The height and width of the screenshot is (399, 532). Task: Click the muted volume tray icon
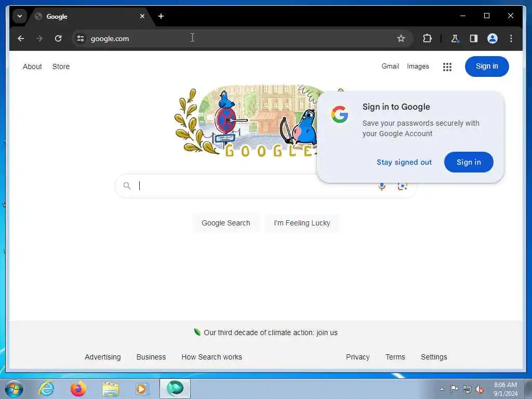pos(480,390)
